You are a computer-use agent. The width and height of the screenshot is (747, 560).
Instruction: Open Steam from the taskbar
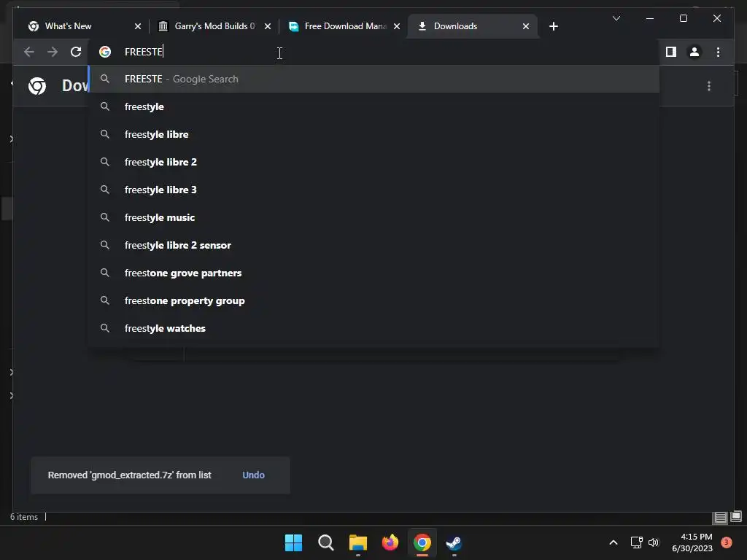point(454,542)
